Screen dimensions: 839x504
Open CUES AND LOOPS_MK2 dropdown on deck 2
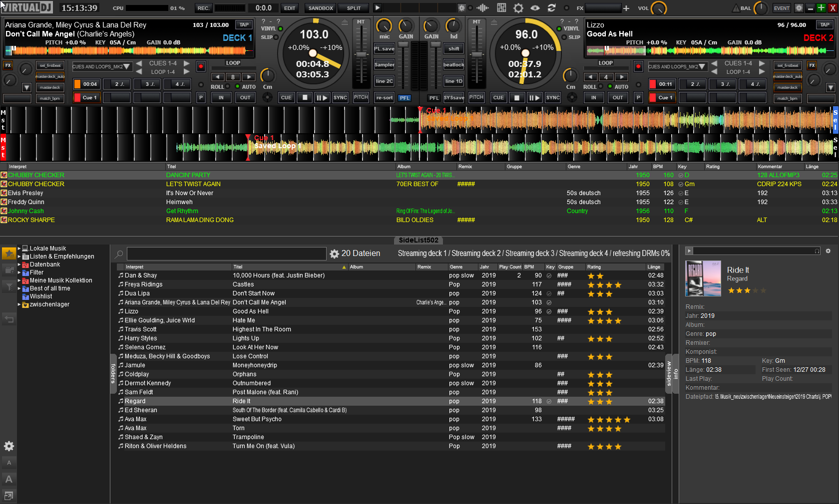tap(678, 66)
